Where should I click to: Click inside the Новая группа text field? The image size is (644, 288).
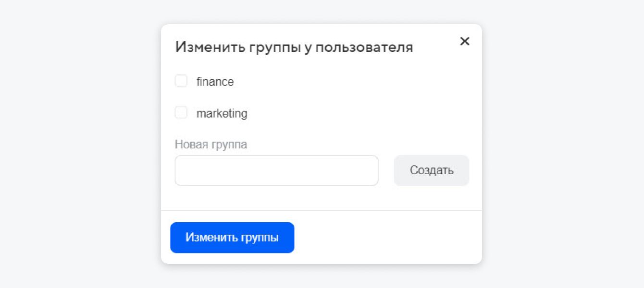coord(276,170)
